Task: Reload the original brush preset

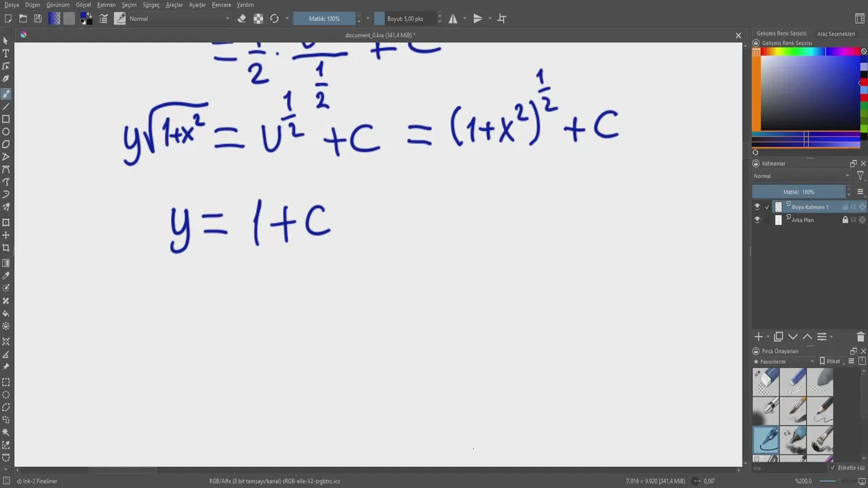Action: (x=275, y=18)
